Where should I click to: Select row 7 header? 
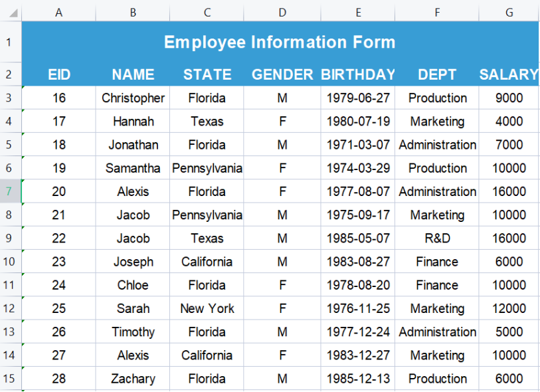pos(10,191)
